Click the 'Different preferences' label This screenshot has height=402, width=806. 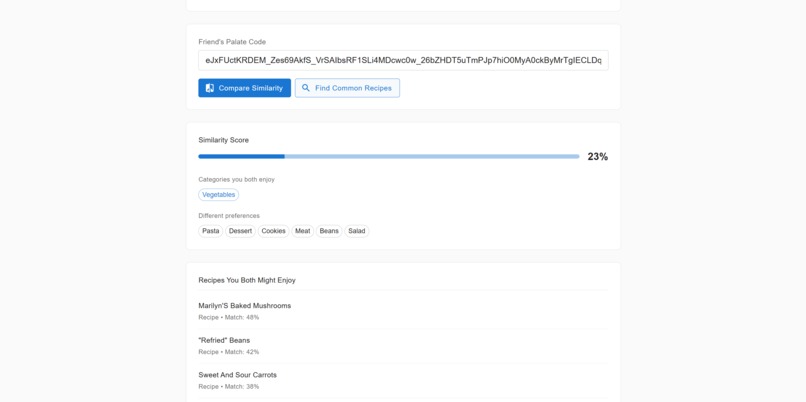point(229,216)
